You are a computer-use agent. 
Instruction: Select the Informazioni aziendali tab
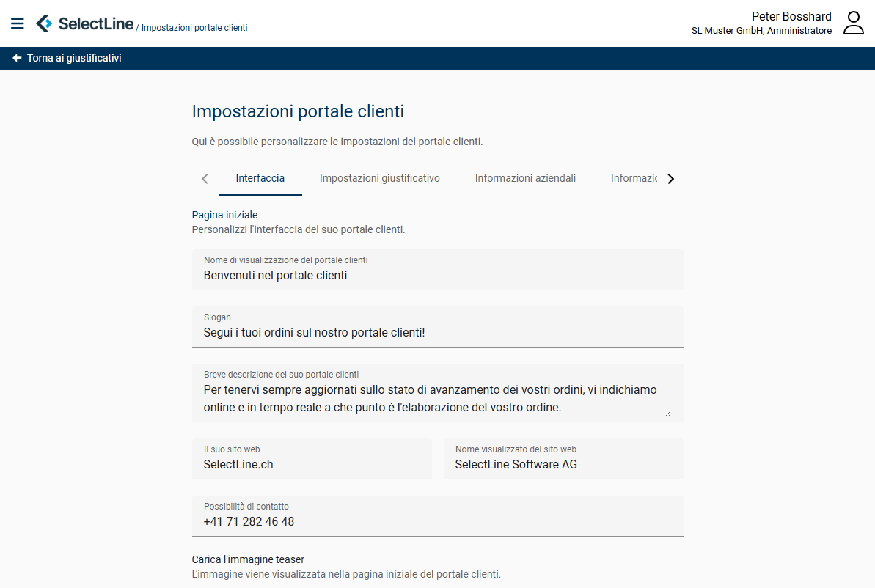[525, 178]
